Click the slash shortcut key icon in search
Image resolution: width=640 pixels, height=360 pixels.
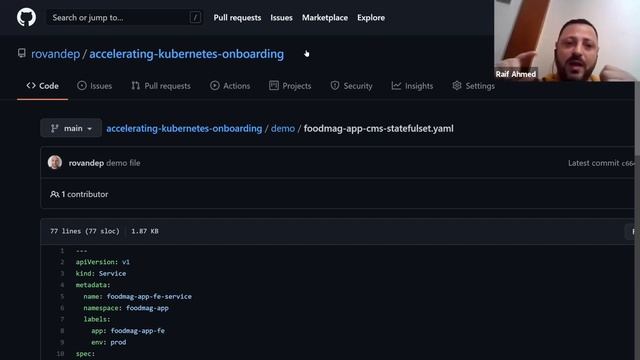pyautogui.click(x=195, y=18)
